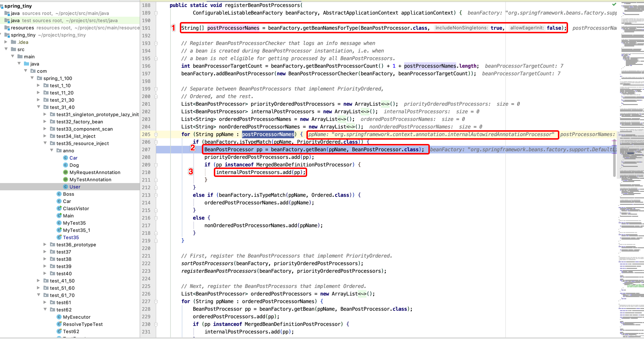This screenshot has height=339, width=644.
Task: Click the test36_prototype package icon
Action: 52,245
